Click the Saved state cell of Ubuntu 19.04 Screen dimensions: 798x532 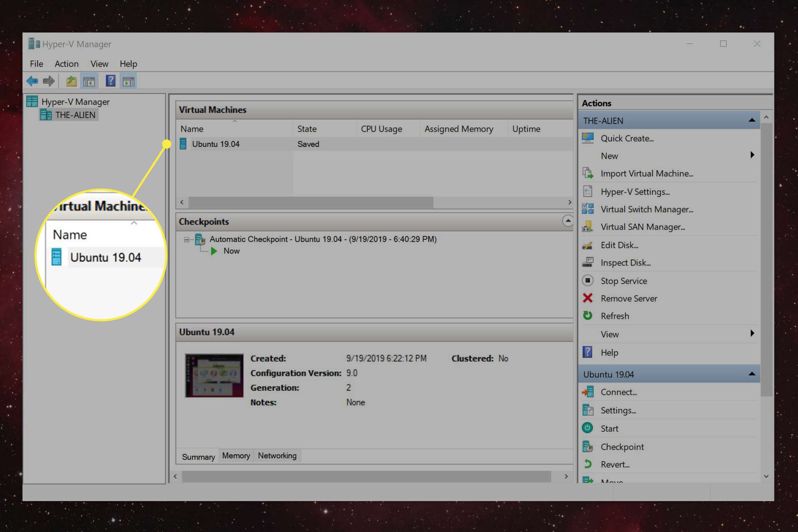point(308,144)
